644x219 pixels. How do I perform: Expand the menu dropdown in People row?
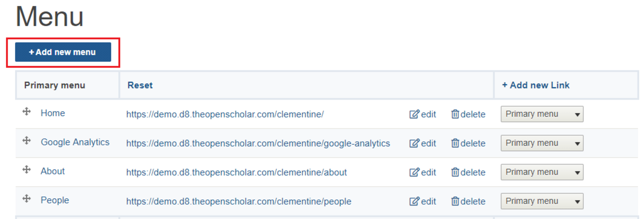(x=542, y=201)
